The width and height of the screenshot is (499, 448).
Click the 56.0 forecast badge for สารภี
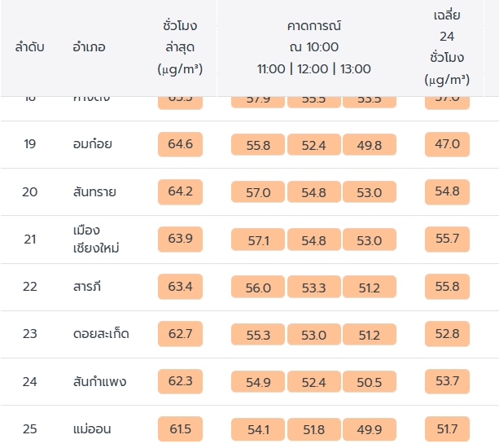point(257,287)
